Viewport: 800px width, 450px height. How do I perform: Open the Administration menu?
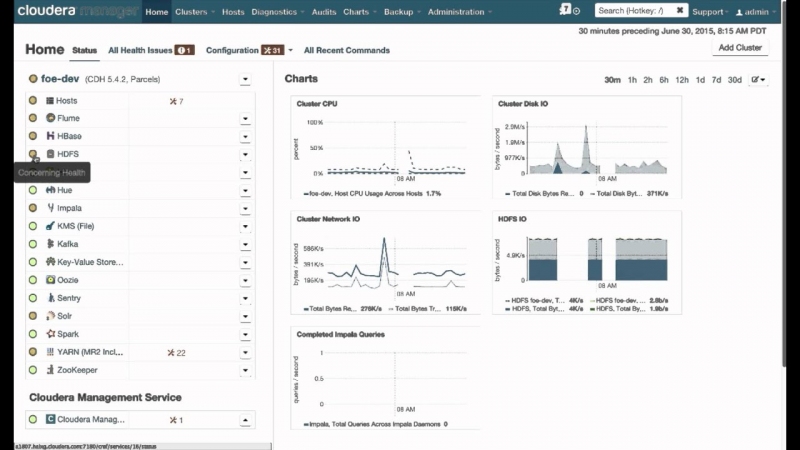point(460,12)
